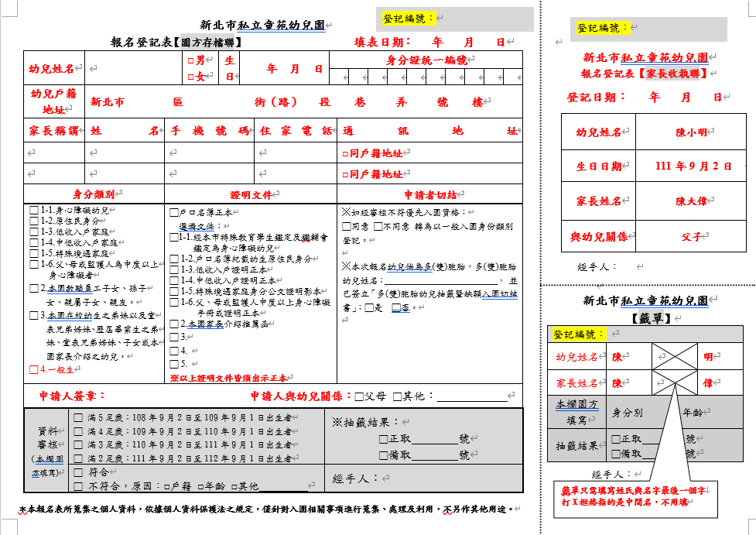The width and height of the screenshot is (756, 535).
Task: Check 滿4足歲 age range box
Action: (78, 431)
